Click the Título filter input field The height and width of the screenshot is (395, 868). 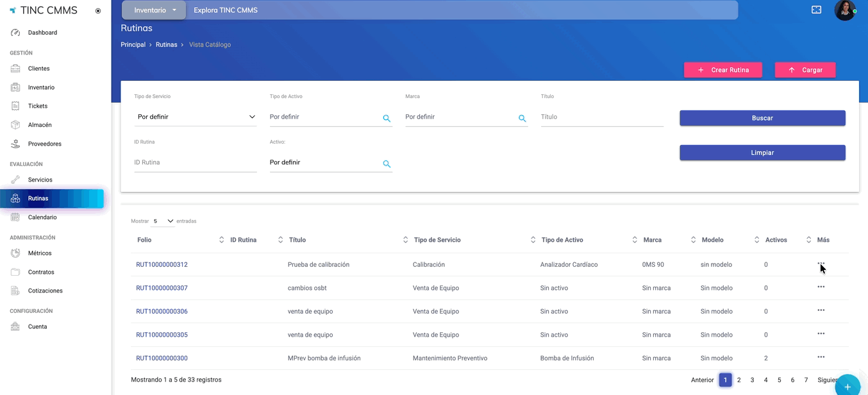pyautogui.click(x=601, y=117)
